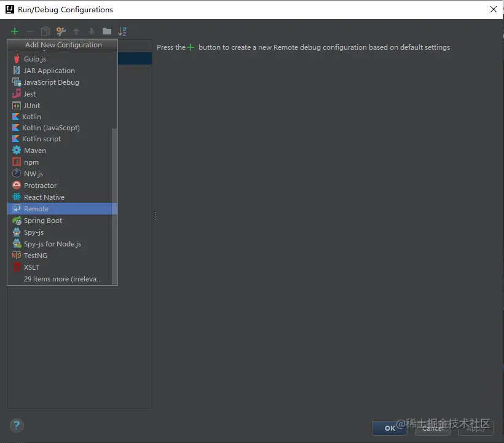Screen dimensions: 504x443
Task: Create new folder via folder icon
Action: 107,31
